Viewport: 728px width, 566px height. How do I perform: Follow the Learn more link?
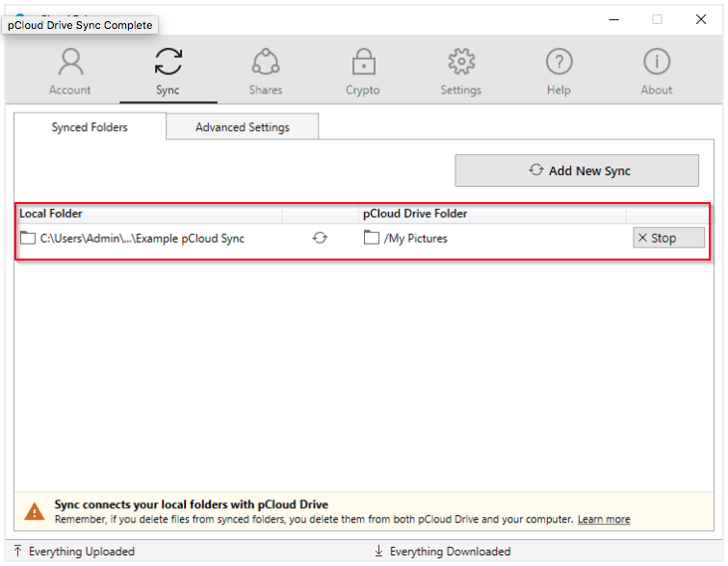[x=604, y=519]
